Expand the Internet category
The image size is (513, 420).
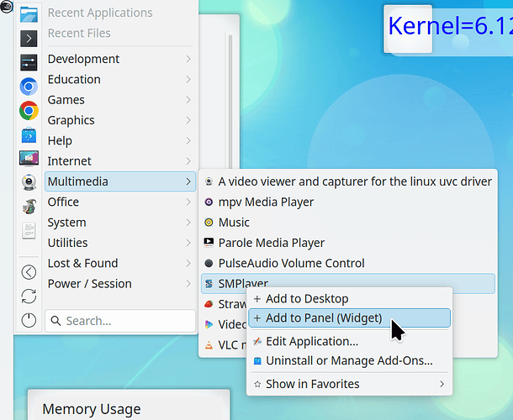(x=120, y=161)
